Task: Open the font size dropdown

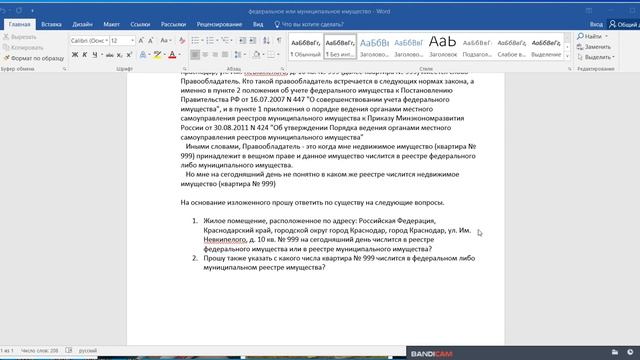Action: pyautogui.click(x=132, y=40)
